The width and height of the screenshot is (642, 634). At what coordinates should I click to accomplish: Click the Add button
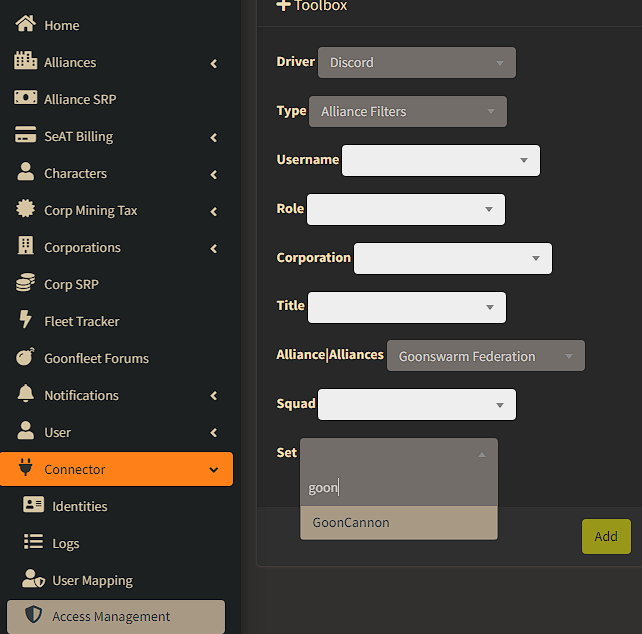coord(605,536)
